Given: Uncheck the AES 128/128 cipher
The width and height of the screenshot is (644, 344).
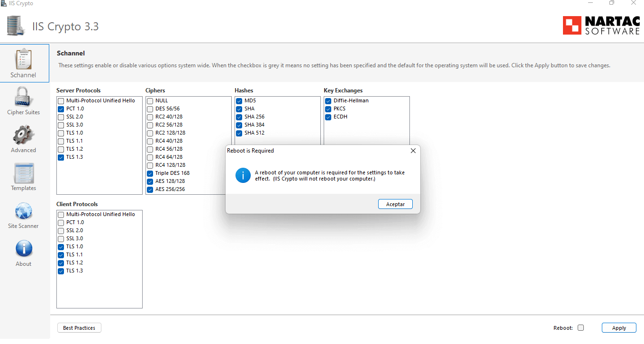Looking at the screenshot, I should pos(150,181).
